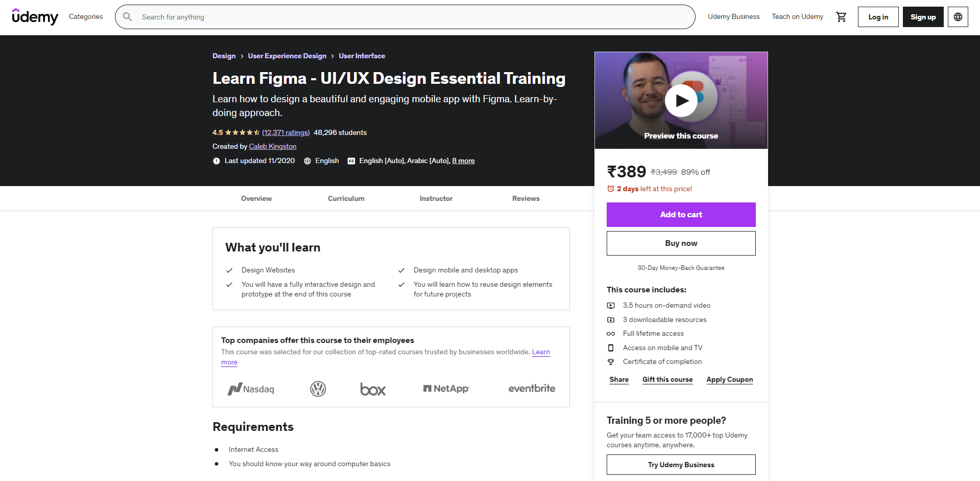Click the What you'll learn heading
The image size is (980, 481).
273,247
